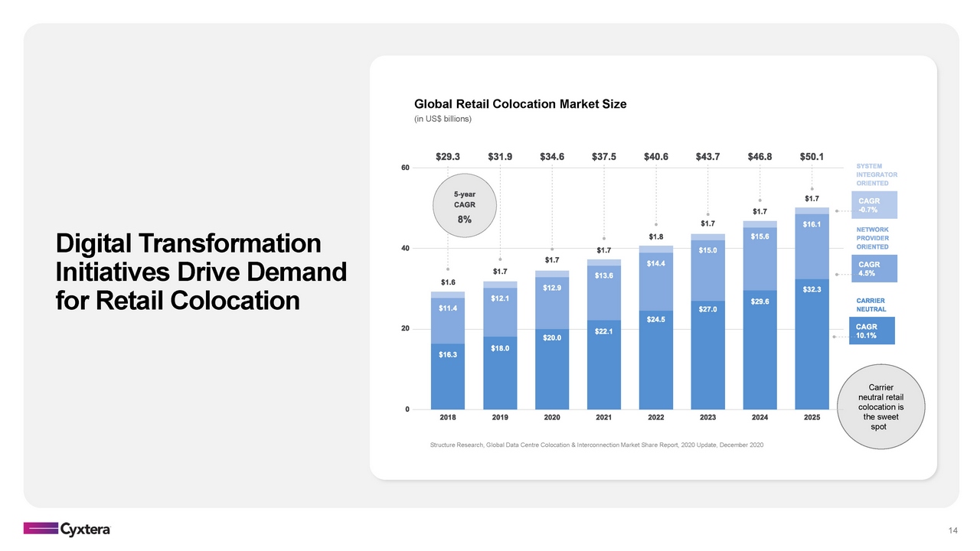Click the 2021 x-axis year label
This screenshot has width=980, height=551.
[x=603, y=419]
